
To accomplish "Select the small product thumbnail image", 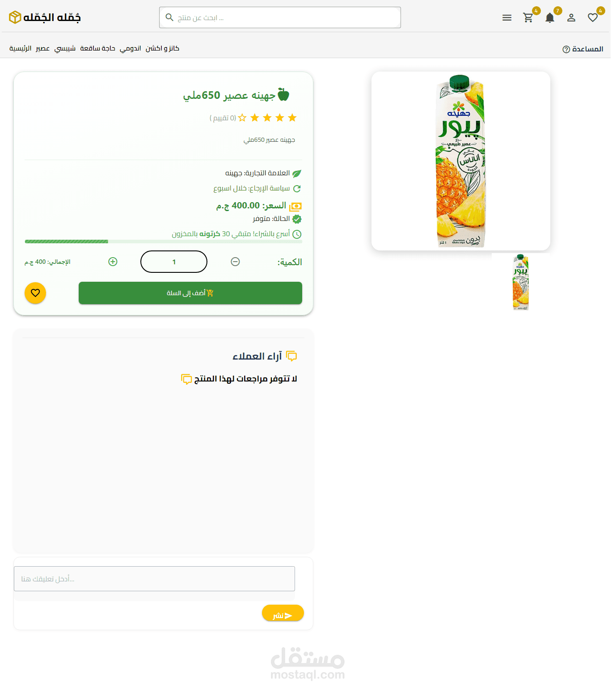I will [521, 282].
